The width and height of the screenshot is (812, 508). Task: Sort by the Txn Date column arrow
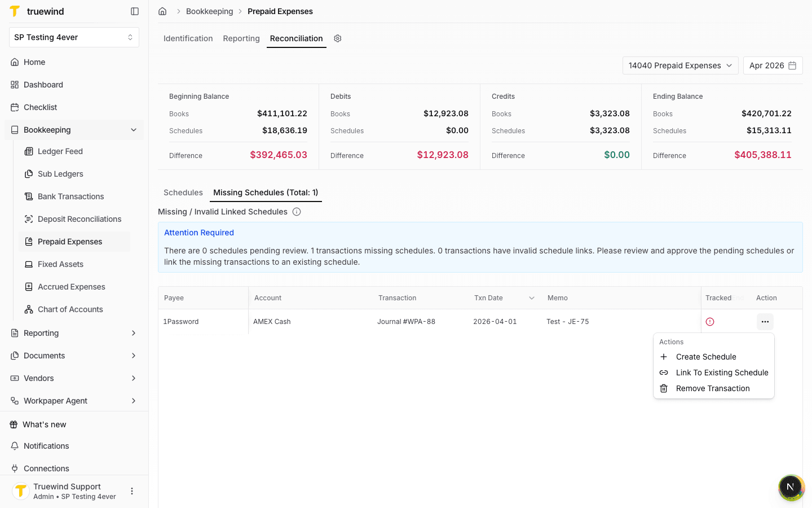(x=532, y=298)
